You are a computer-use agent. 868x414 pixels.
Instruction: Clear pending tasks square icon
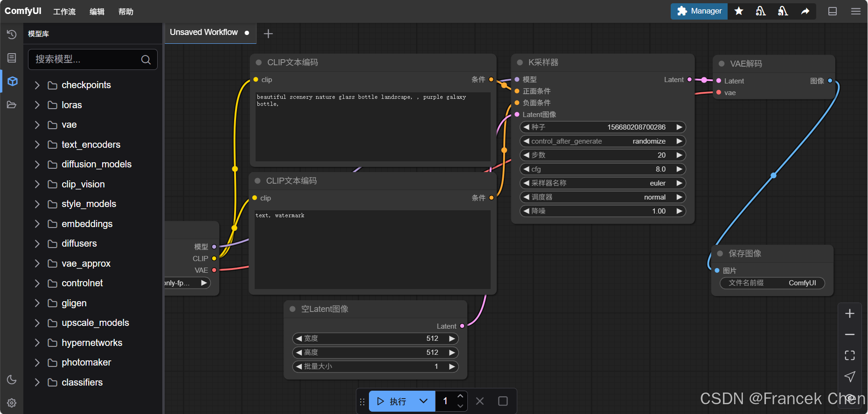pos(503,401)
